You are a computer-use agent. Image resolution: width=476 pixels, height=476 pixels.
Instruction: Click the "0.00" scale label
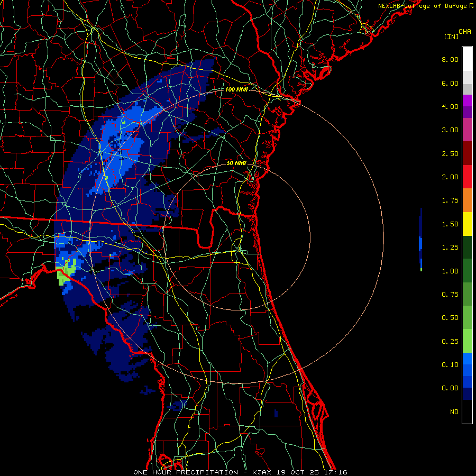(450, 388)
